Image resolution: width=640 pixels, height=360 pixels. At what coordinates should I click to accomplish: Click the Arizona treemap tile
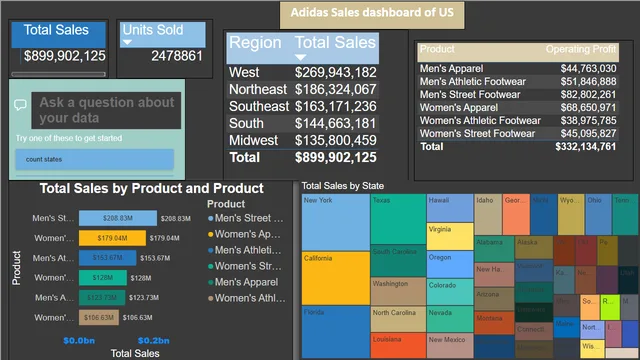[494, 298]
